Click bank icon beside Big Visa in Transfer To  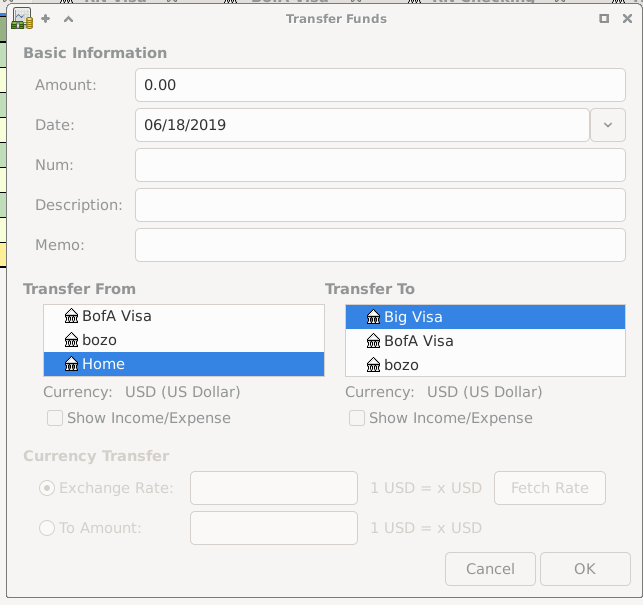tap(373, 316)
